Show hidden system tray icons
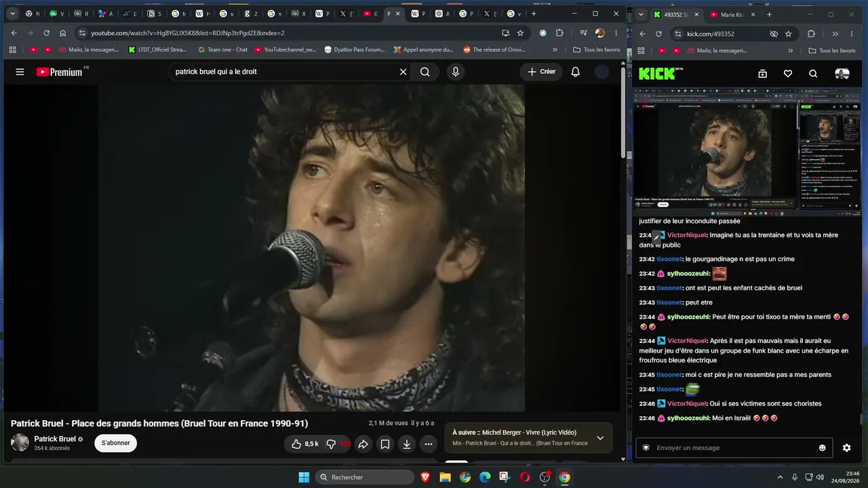This screenshot has height=488, width=868. pos(780,477)
